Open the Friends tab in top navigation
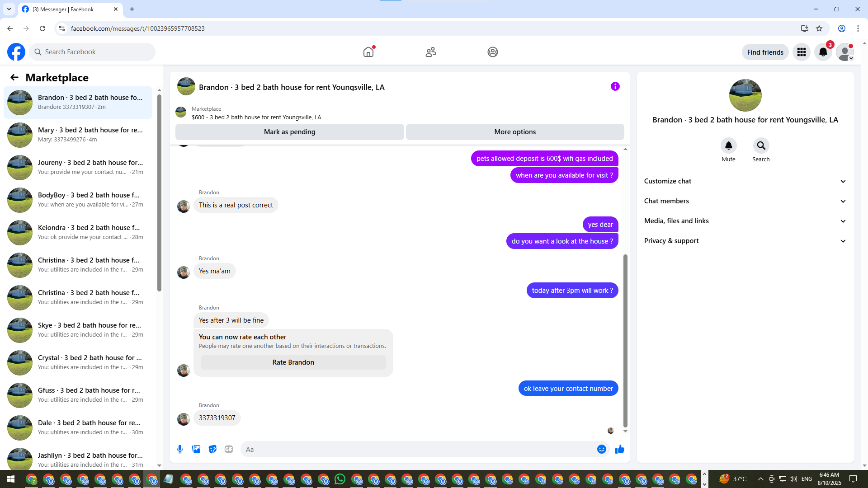Viewport: 868px width, 488px height. coord(430,52)
